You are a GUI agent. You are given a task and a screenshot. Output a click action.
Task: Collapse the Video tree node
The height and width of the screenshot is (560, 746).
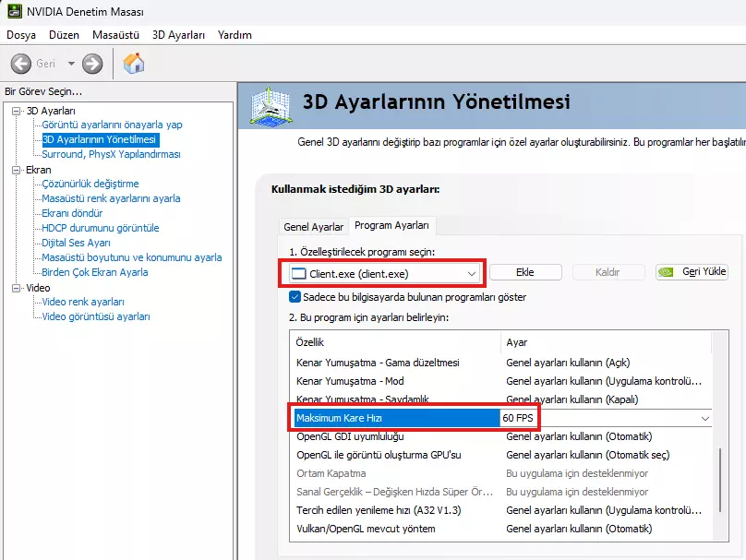click(x=17, y=288)
